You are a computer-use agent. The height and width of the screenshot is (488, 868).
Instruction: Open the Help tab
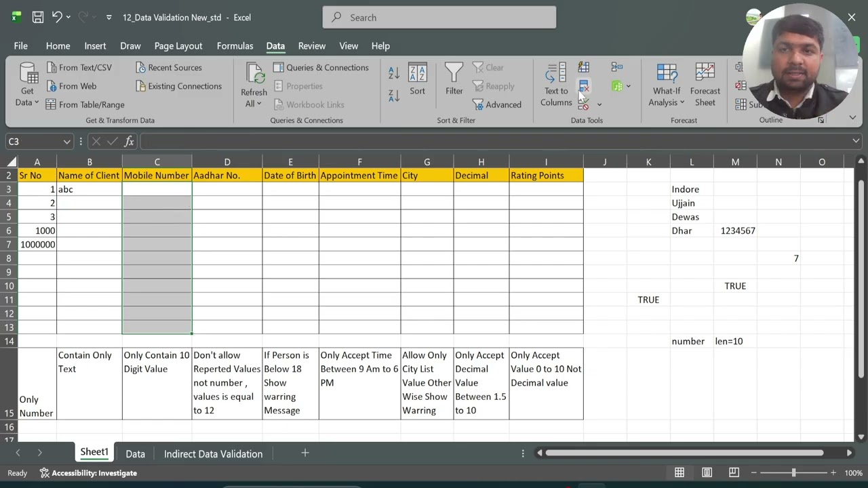(x=380, y=46)
